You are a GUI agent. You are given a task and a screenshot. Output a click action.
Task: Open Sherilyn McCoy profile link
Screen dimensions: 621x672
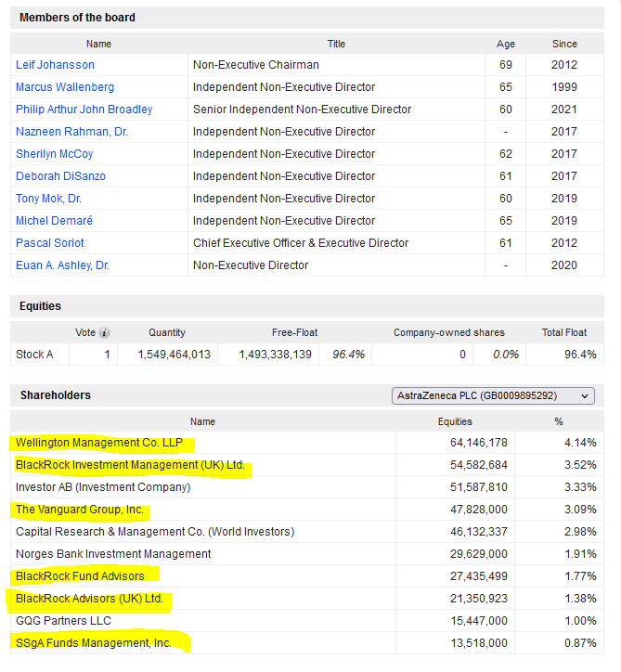pos(55,154)
